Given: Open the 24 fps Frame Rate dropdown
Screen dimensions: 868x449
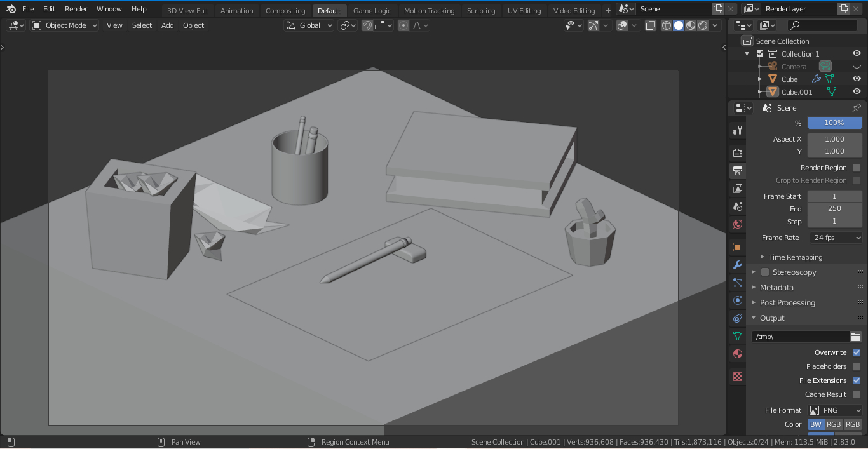Looking at the screenshot, I should (835, 237).
